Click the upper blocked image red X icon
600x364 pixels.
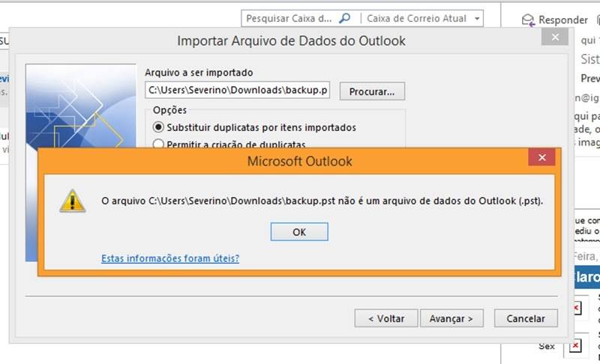576,308
